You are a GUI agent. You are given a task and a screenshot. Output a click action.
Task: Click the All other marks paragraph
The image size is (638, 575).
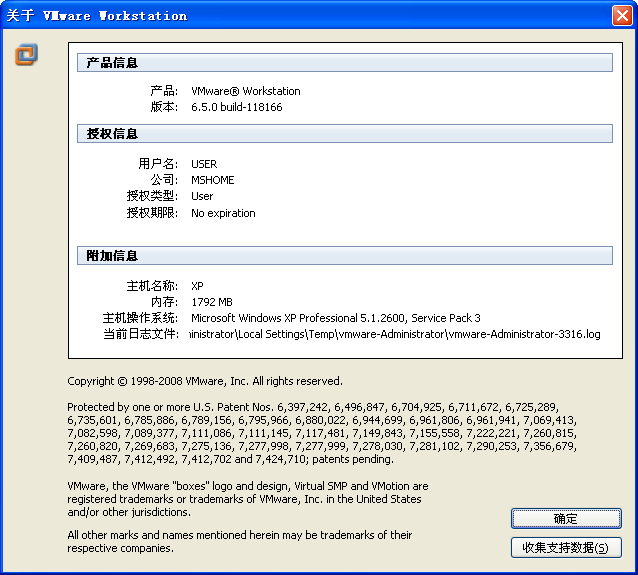click(240, 542)
